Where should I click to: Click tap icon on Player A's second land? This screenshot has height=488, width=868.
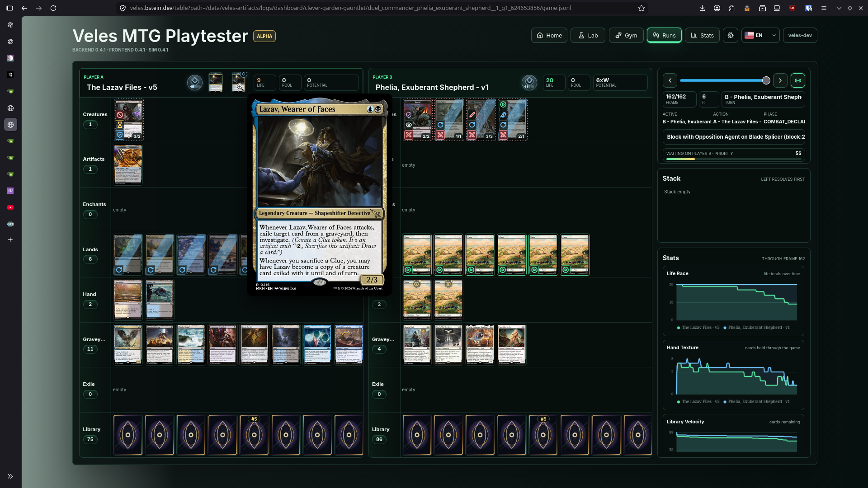pyautogui.click(x=151, y=270)
